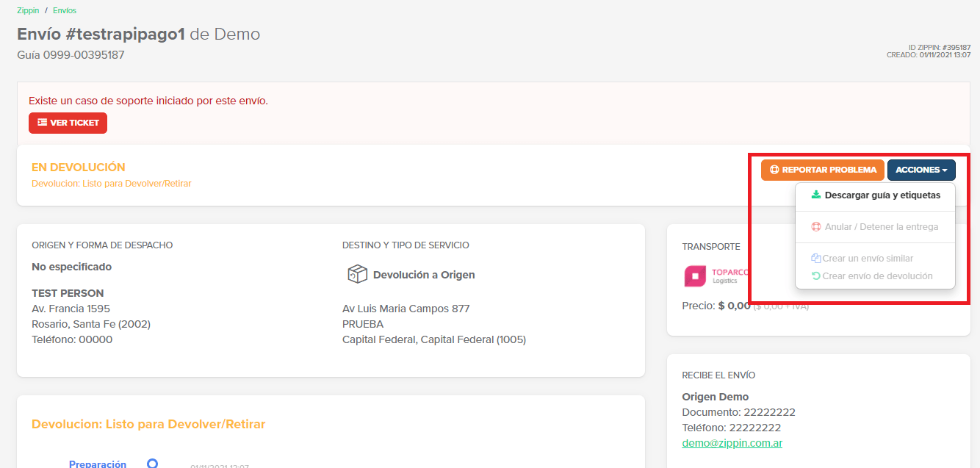
Task: Click the Precio: $ 0,00 value
Action: (x=716, y=306)
